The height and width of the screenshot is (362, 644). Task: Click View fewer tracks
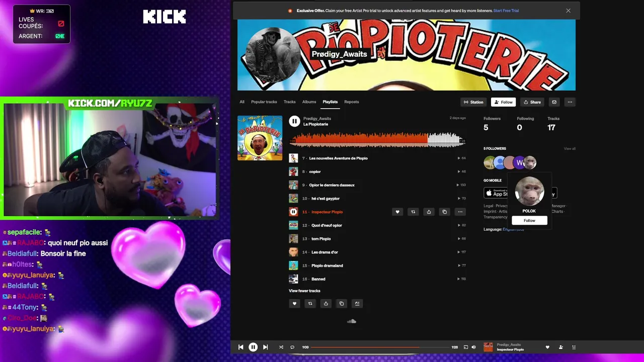[x=304, y=291]
